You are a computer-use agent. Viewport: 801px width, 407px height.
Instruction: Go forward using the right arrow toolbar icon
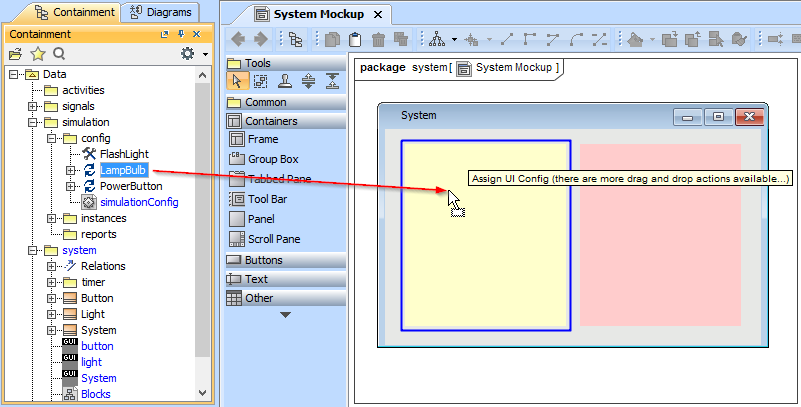pos(261,39)
